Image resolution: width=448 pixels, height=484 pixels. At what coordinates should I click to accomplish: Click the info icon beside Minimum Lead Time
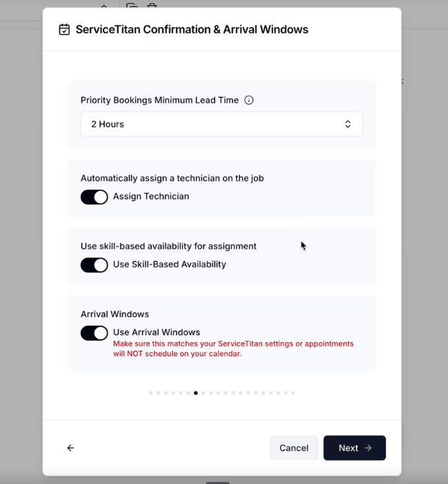249,100
